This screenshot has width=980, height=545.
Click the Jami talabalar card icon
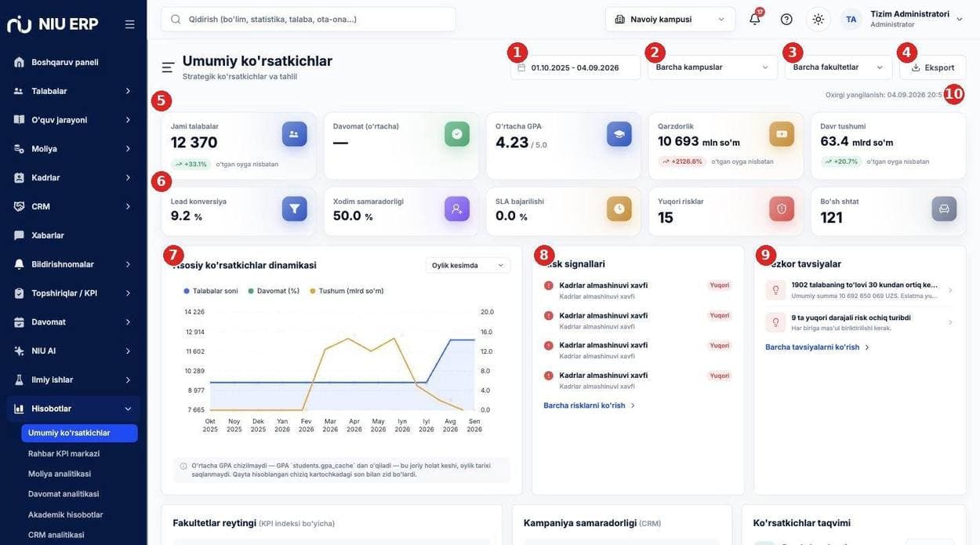295,134
